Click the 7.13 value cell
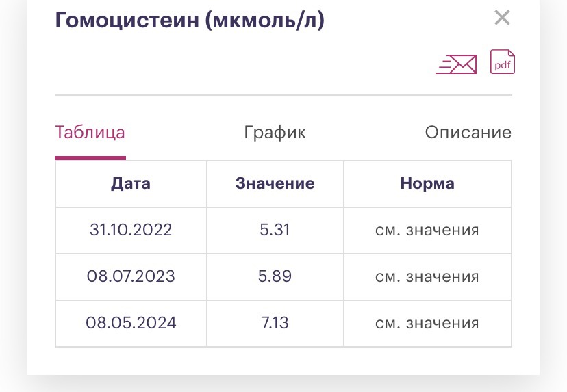The height and width of the screenshot is (392, 567). (x=275, y=323)
